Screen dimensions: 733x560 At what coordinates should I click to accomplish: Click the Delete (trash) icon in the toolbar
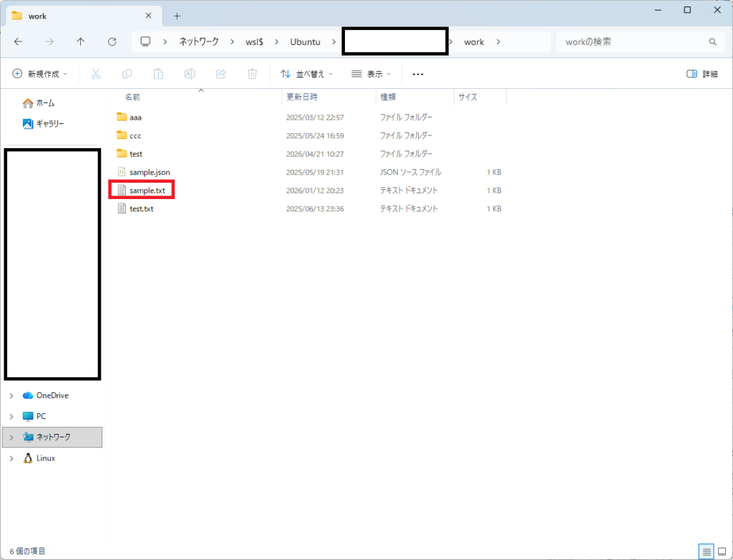click(252, 74)
